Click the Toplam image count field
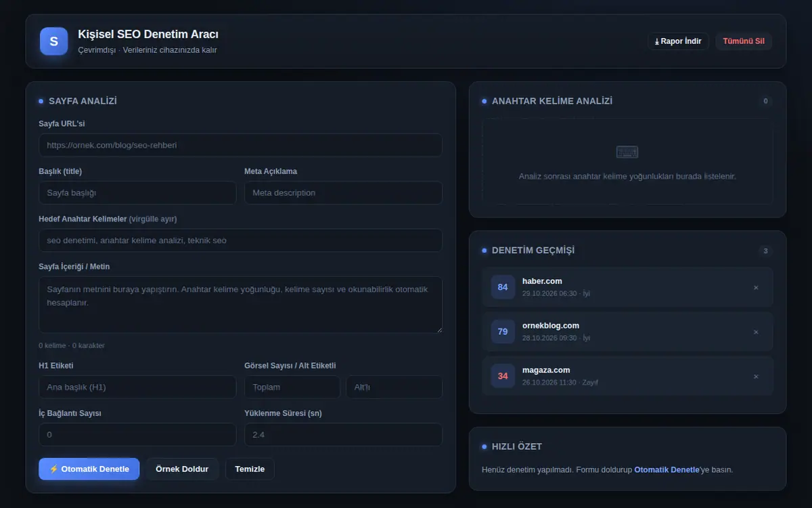 (x=292, y=387)
